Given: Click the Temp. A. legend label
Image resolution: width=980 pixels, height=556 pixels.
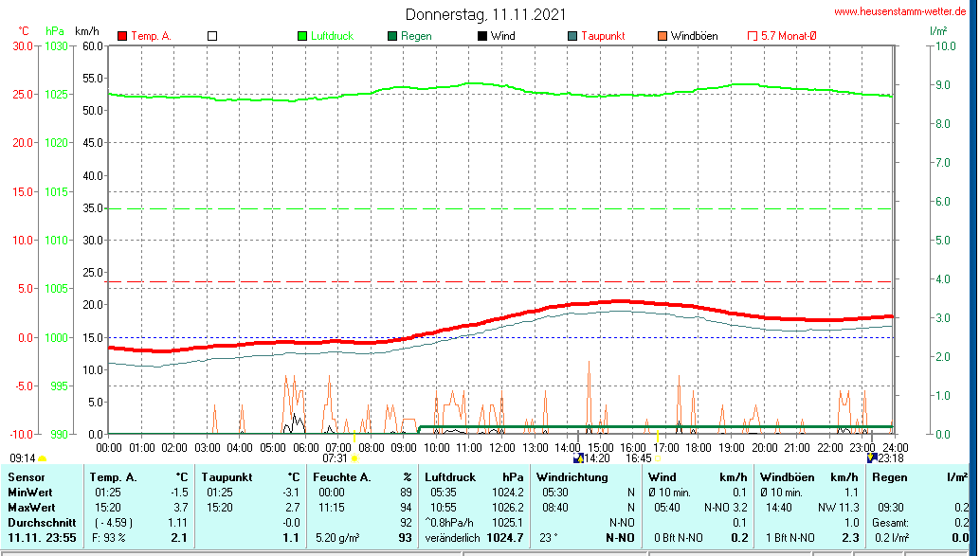Looking at the screenshot, I should coord(152,36).
